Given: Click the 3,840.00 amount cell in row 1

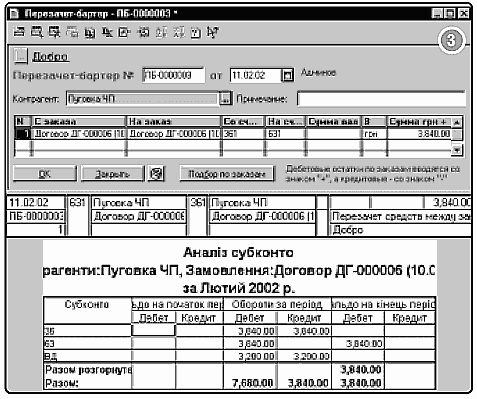Looking at the screenshot, I should 419,134.
